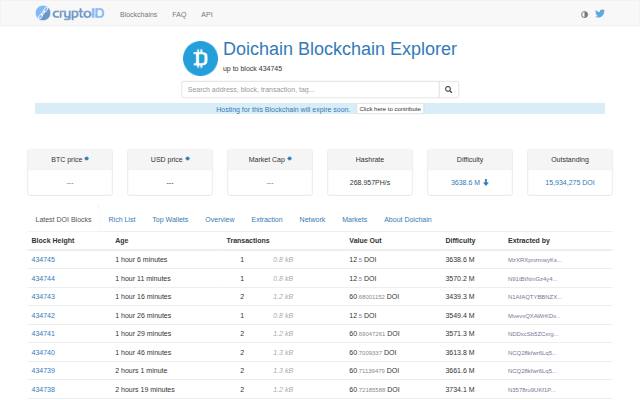Open the API page
640x400 pixels.
pos(207,14)
